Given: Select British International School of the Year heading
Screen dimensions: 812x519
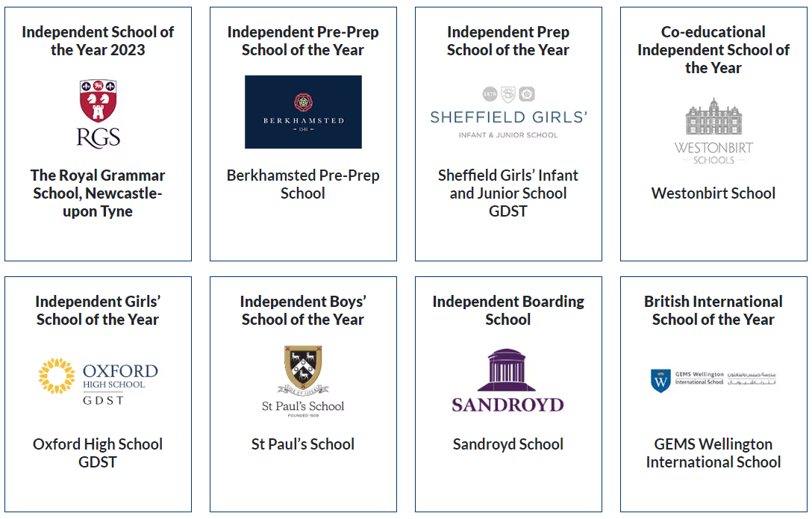Looking at the screenshot, I should click(x=713, y=310).
